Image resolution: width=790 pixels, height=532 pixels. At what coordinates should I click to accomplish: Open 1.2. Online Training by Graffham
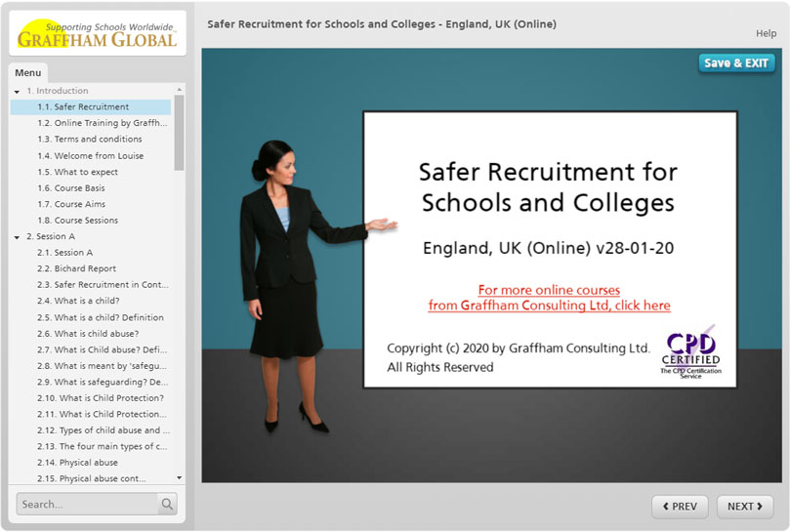pos(102,123)
